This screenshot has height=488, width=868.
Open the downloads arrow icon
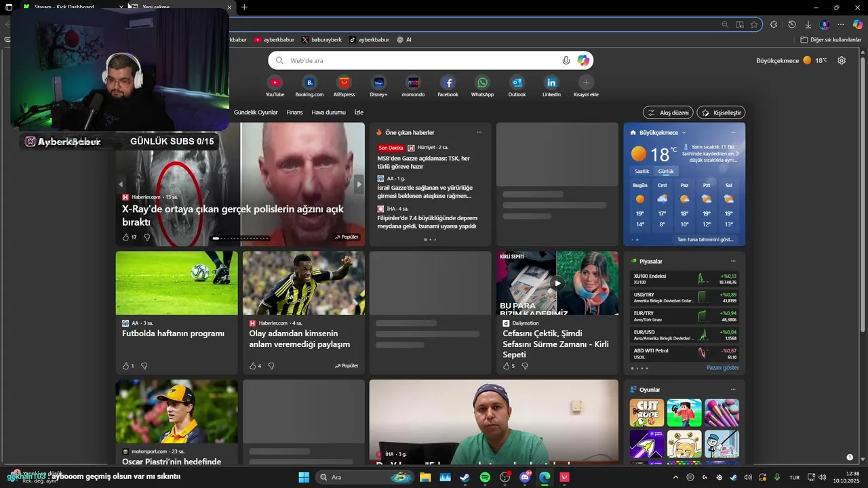[x=808, y=24]
